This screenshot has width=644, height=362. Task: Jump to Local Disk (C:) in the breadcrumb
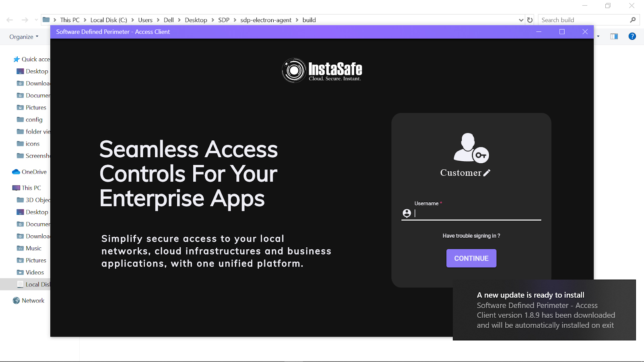point(109,20)
